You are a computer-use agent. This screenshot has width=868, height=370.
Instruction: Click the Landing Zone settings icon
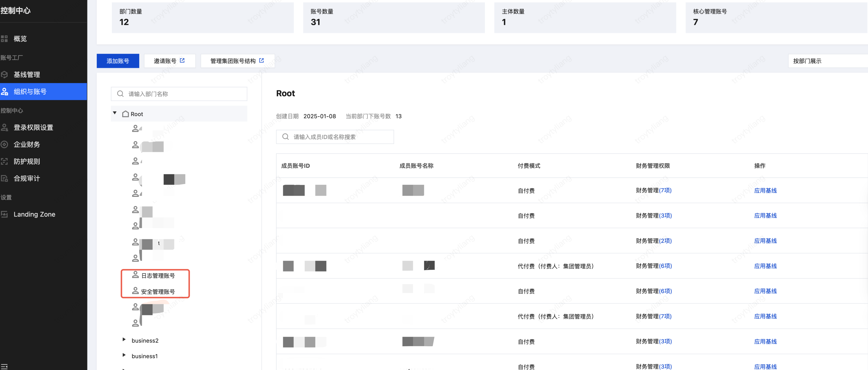point(4,214)
